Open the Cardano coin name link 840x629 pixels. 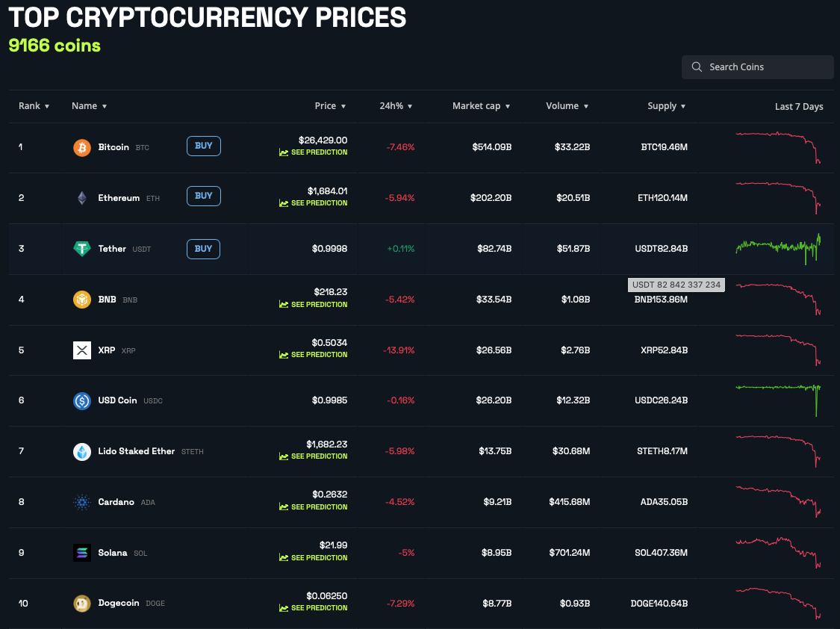click(116, 502)
